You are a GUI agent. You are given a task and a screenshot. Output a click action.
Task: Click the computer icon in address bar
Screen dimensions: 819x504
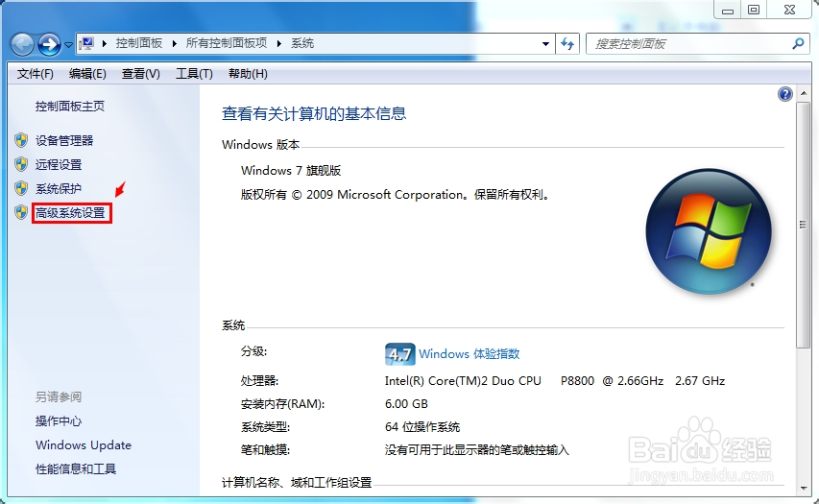(x=86, y=43)
